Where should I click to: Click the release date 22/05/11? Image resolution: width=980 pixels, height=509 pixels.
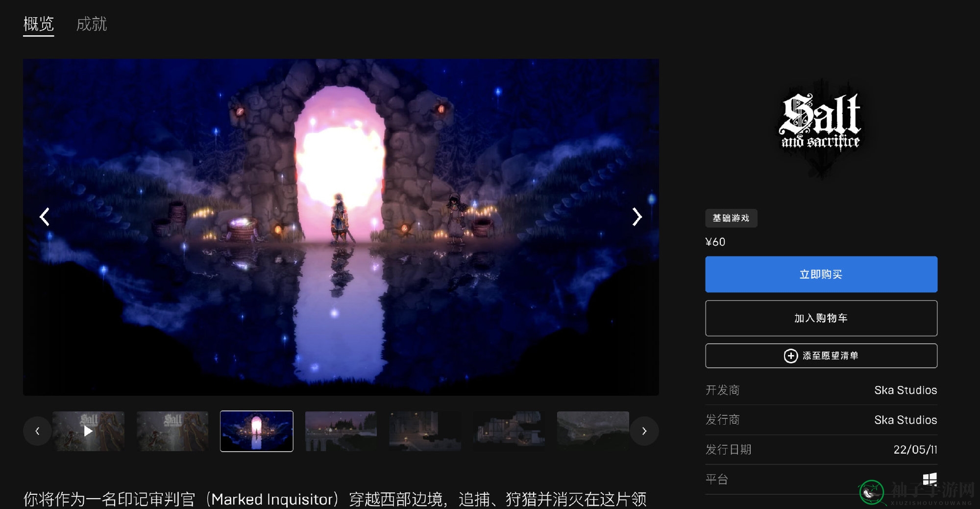click(915, 450)
